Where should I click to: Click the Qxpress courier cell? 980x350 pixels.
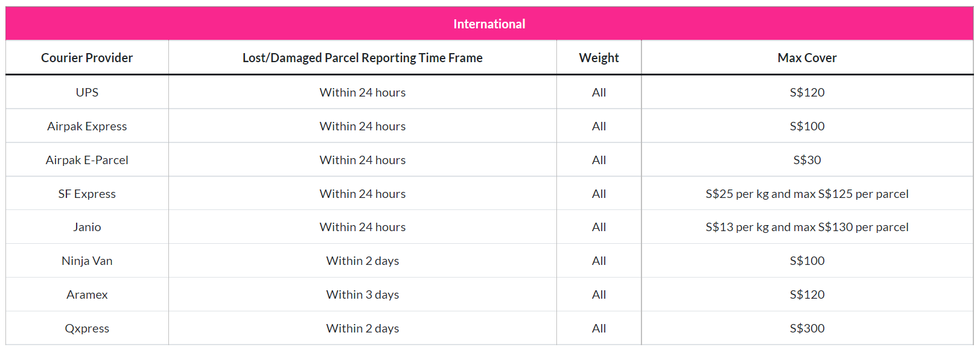point(87,328)
